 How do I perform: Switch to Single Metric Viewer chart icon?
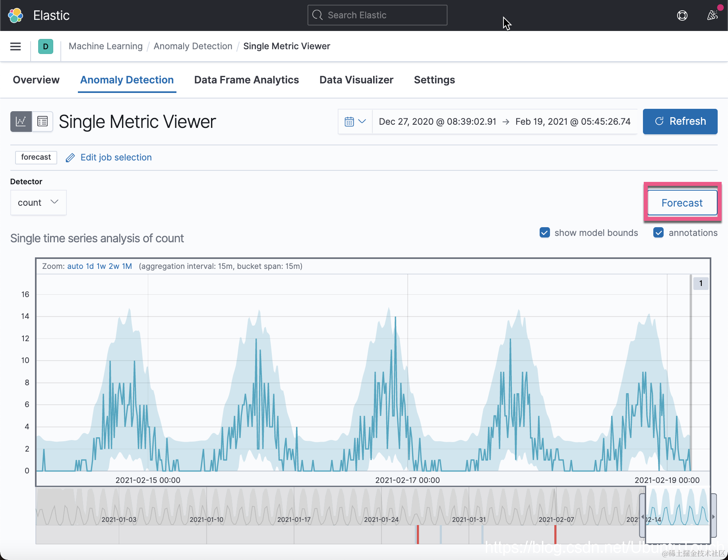(x=21, y=121)
